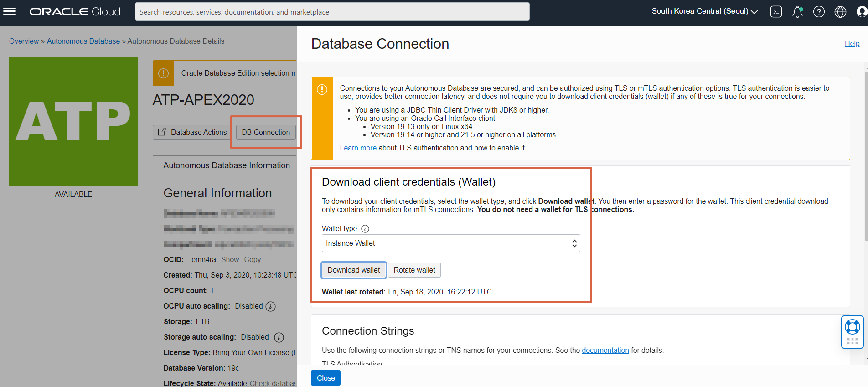Image resolution: width=868 pixels, height=387 pixels.
Task: Open the help question mark menu
Action: (819, 12)
